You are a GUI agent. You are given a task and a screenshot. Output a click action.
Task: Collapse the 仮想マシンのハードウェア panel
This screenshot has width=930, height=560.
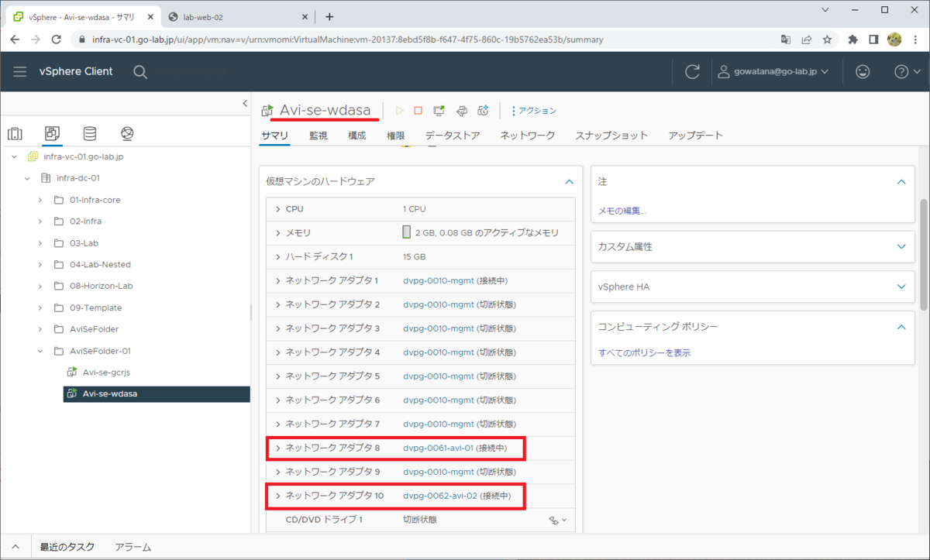(x=569, y=181)
